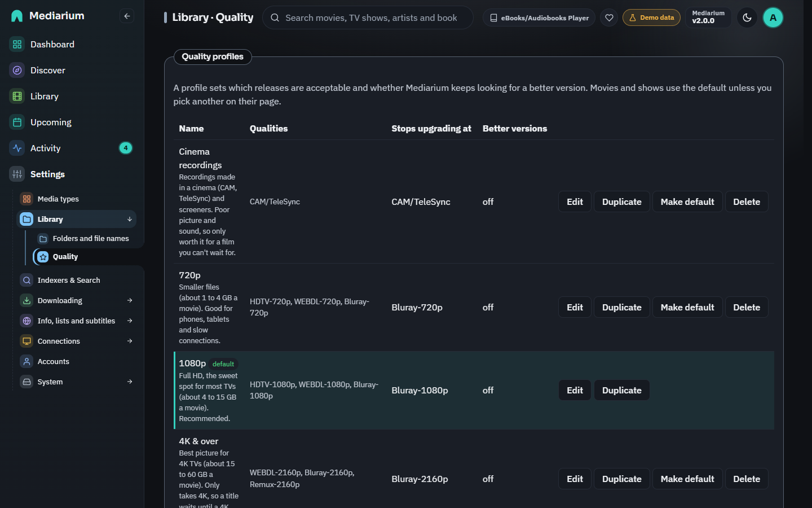Make the Cinema recordings profile default
812x508 pixels.
pyautogui.click(x=687, y=202)
